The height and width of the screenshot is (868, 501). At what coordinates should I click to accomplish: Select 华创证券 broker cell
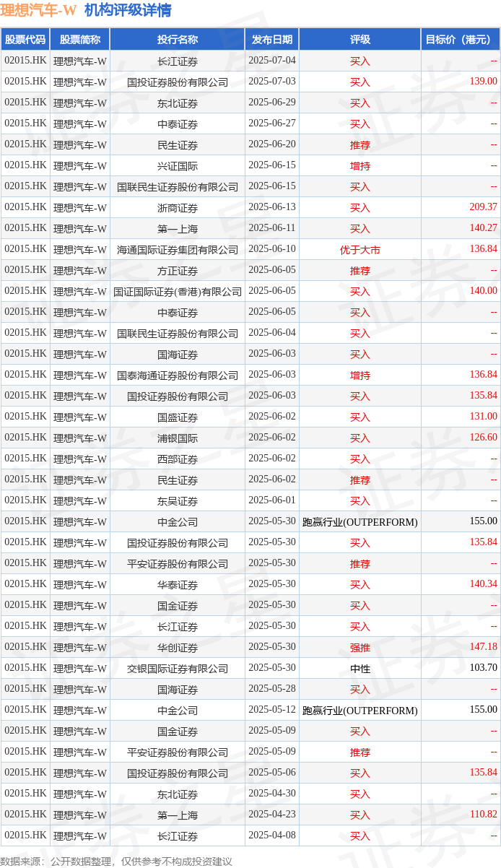tap(178, 647)
